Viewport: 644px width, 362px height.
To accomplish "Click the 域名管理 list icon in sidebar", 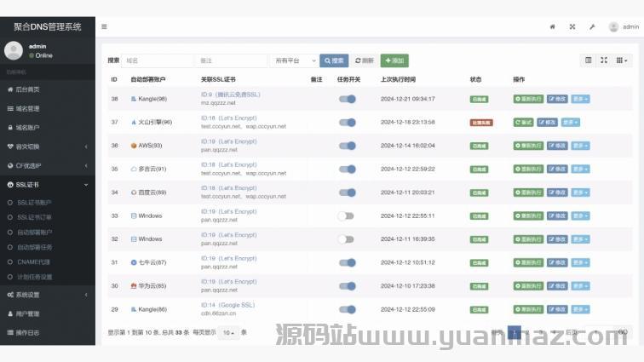I will pyautogui.click(x=10, y=108).
